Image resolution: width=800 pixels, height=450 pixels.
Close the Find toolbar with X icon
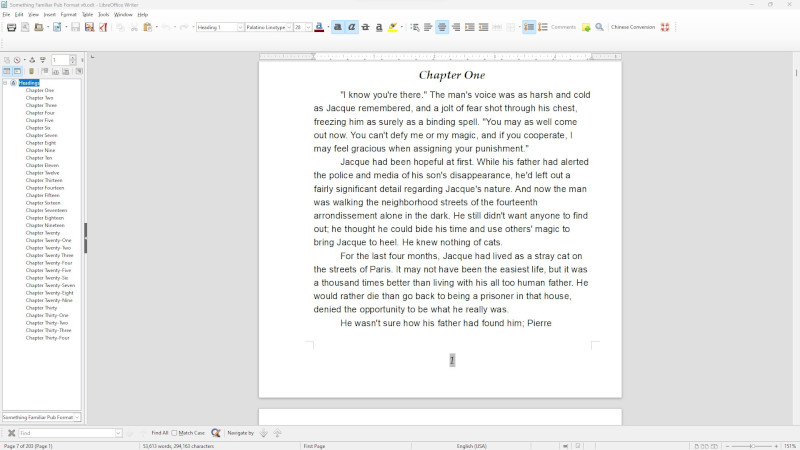(x=11, y=433)
